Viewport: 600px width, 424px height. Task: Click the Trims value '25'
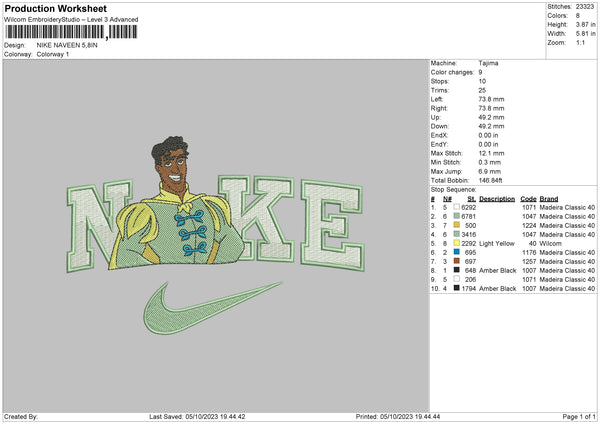tap(482, 90)
